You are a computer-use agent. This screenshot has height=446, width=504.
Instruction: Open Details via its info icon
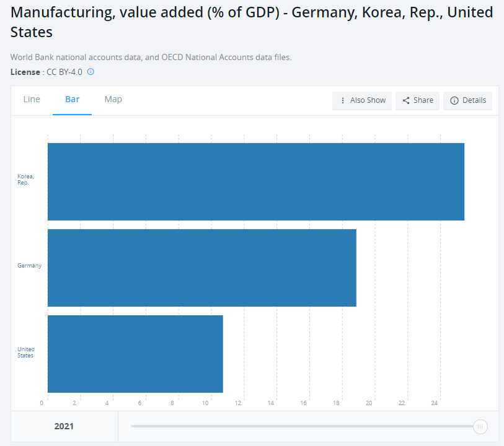(454, 100)
